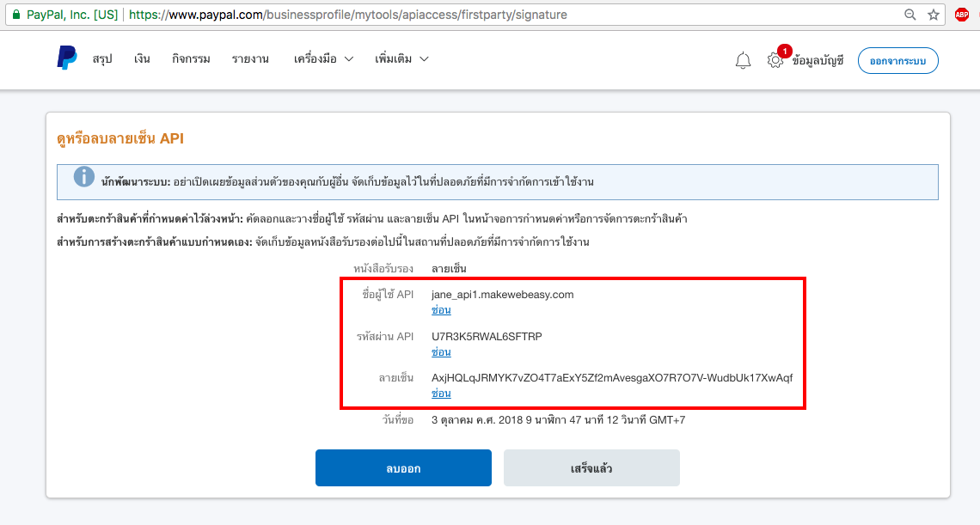Open the settings gear icon
Image resolution: width=980 pixels, height=525 pixels.
775,60
